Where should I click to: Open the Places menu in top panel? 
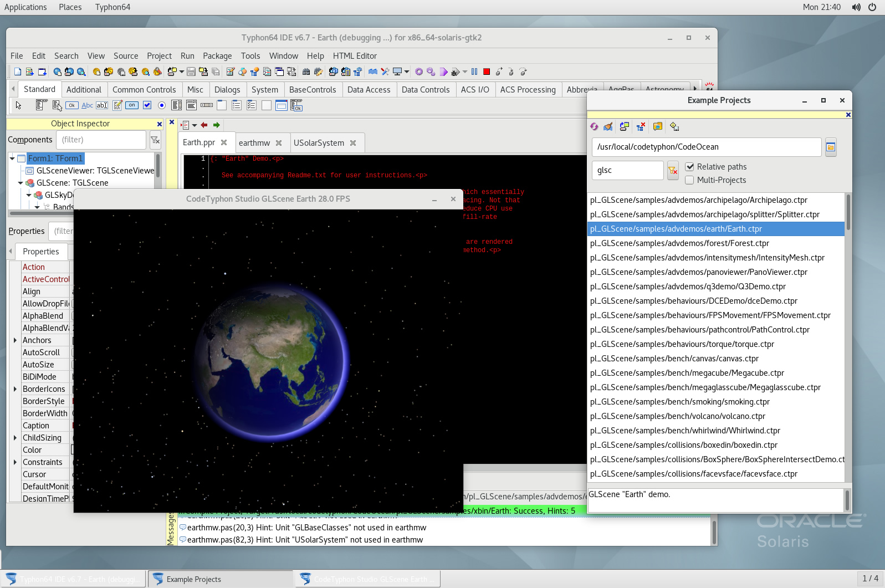pyautogui.click(x=70, y=7)
